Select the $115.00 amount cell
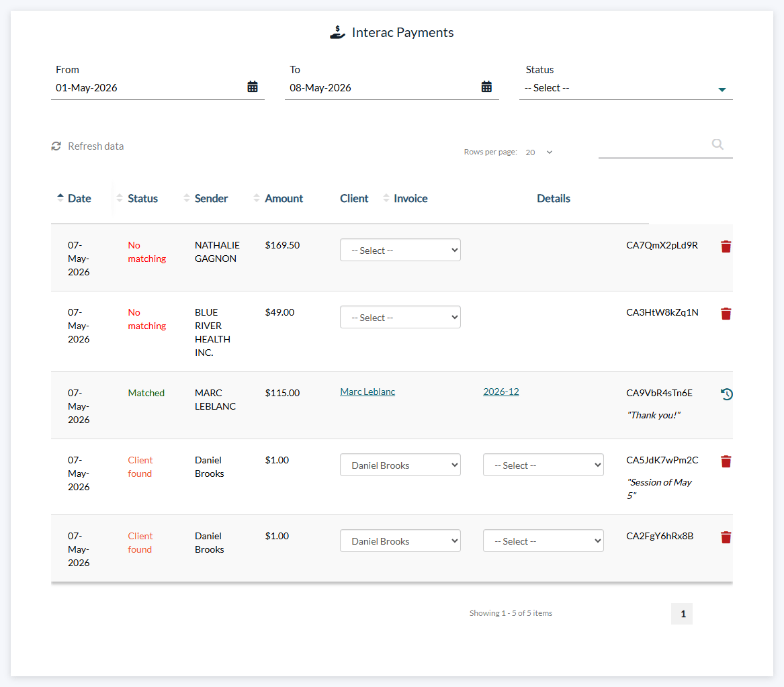 point(283,394)
